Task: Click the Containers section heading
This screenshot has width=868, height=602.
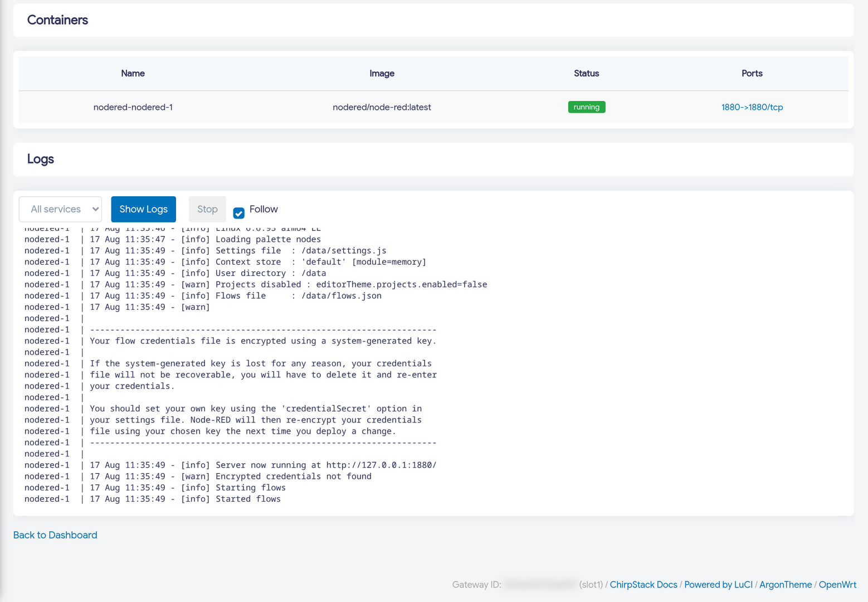Action: click(57, 20)
